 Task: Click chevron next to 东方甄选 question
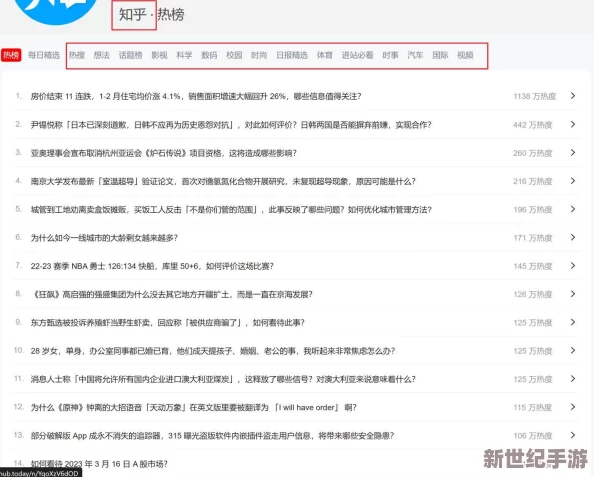(573, 322)
